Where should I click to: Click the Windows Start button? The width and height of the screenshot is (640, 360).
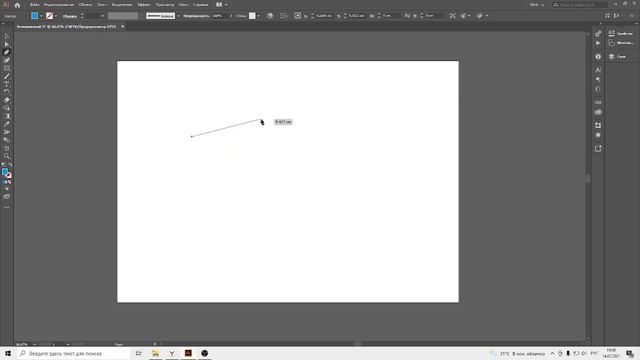coord(8,353)
